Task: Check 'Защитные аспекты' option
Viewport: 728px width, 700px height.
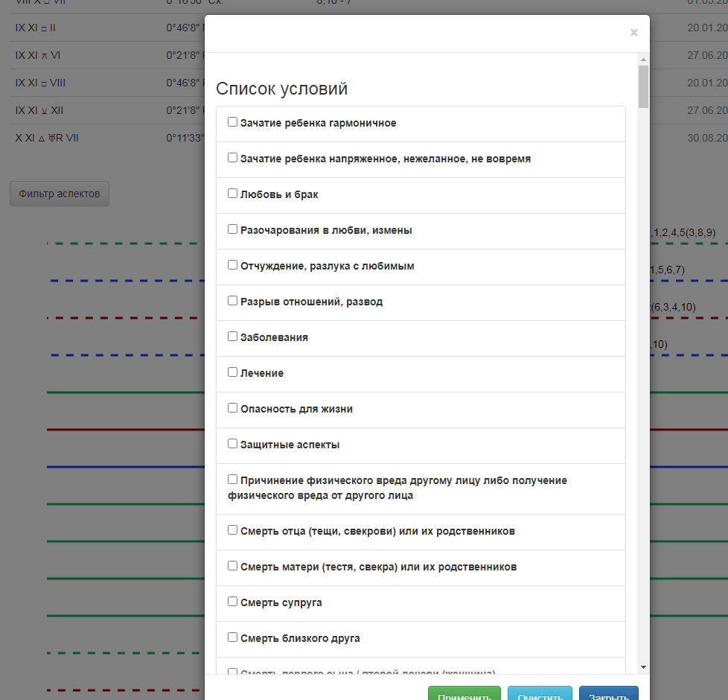Action: click(233, 444)
